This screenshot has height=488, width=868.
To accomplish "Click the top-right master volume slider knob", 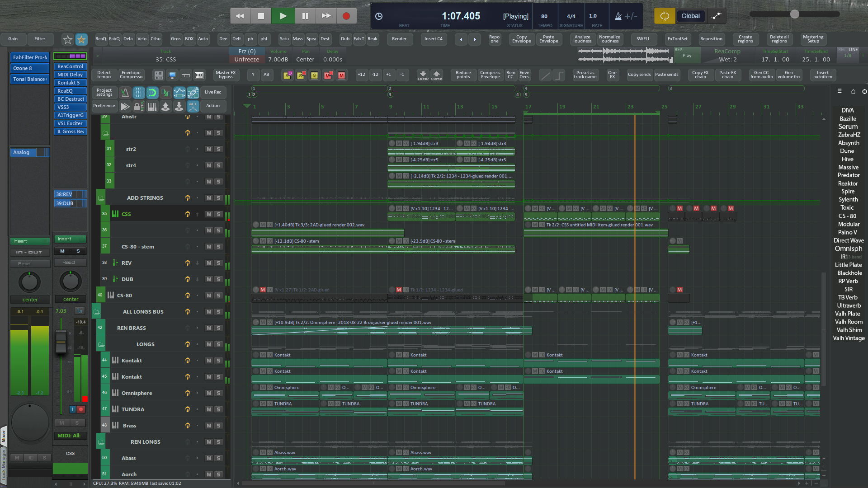I will [794, 14].
